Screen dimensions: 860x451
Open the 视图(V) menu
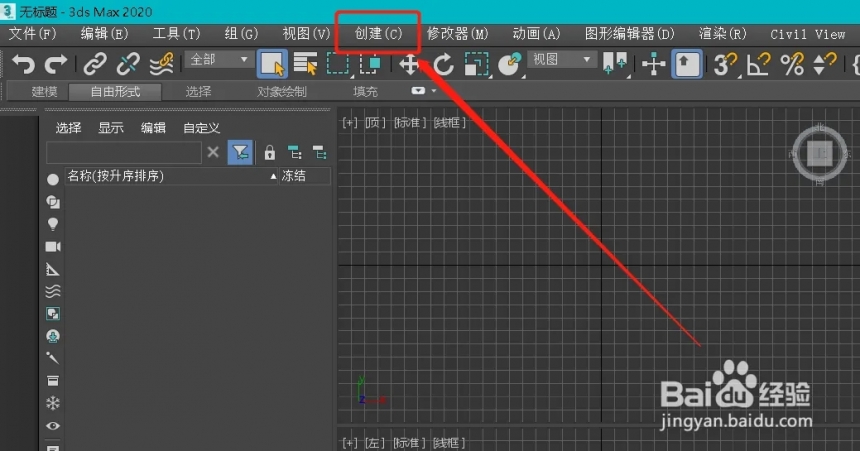click(x=306, y=34)
